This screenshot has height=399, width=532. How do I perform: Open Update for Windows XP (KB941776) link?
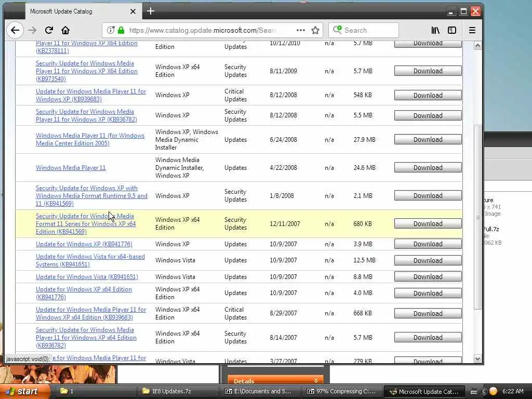tap(84, 244)
